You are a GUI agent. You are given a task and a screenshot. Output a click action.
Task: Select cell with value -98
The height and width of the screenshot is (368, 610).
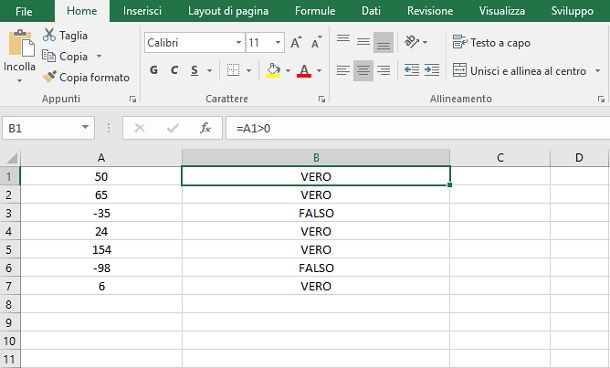pos(101,268)
